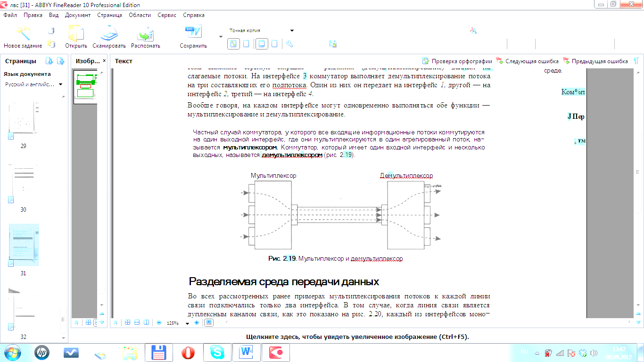Click the enlarged image hint text at bottom

coord(357,337)
